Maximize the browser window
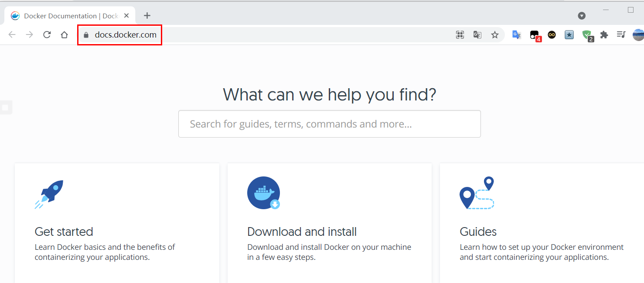644x283 pixels. (630, 10)
